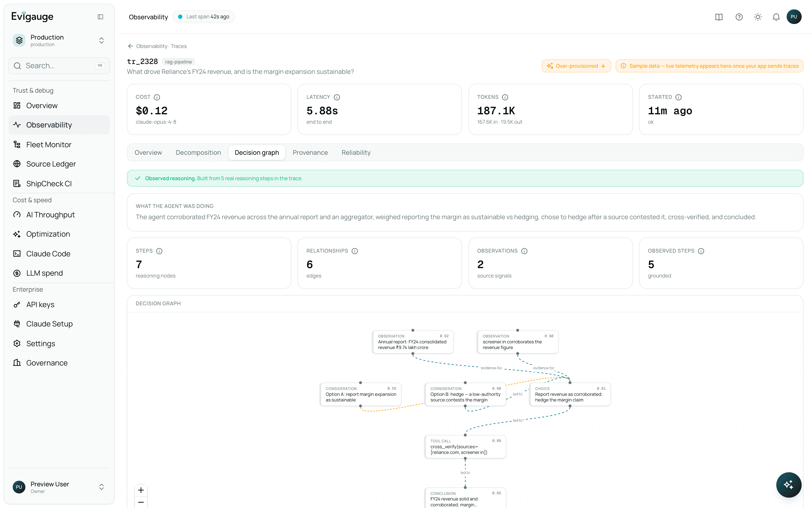812x508 pixels.
Task: Switch to the Provenance tab
Action: tap(310, 153)
